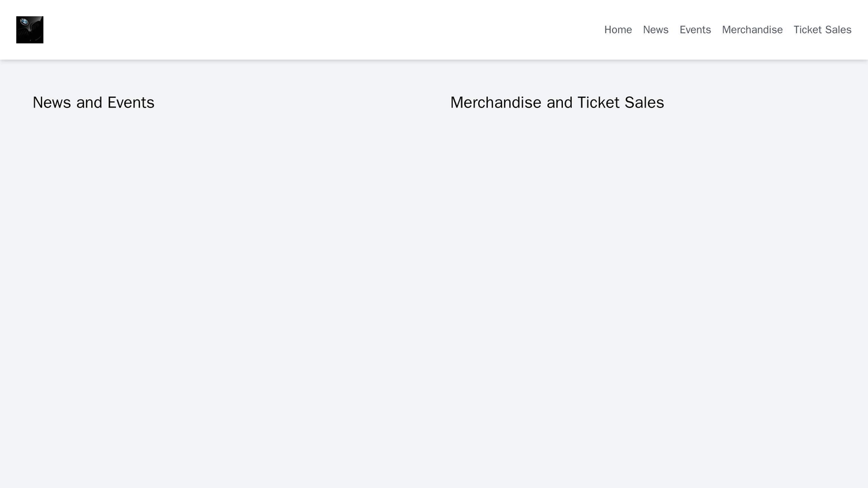Select the Merchandise menu item
Image resolution: width=868 pixels, height=488 pixels.
[752, 30]
